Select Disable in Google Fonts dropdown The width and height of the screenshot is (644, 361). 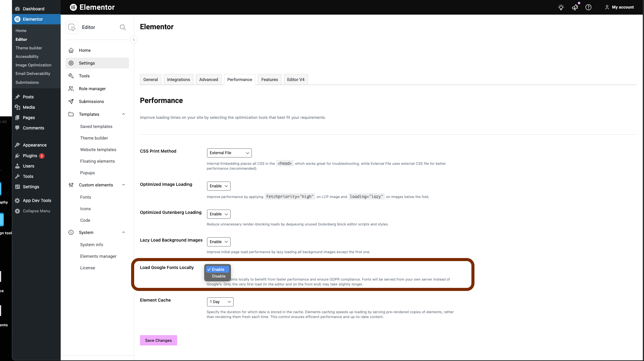[x=218, y=276]
